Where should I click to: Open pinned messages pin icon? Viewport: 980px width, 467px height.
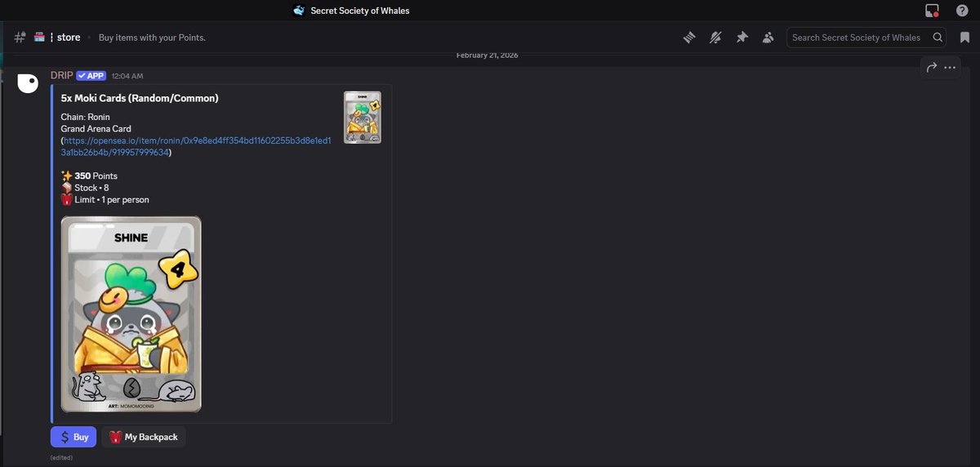742,38
